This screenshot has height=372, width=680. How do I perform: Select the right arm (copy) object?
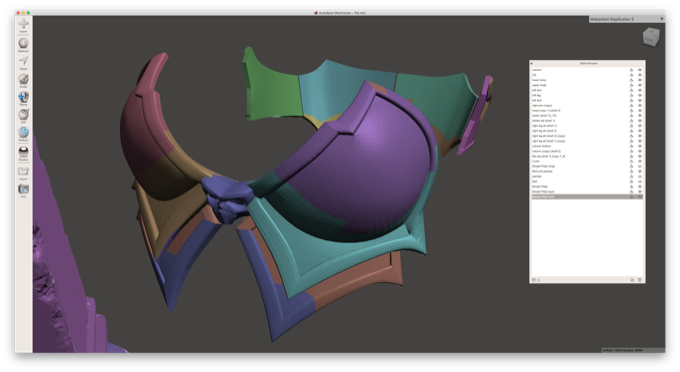click(587, 105)
